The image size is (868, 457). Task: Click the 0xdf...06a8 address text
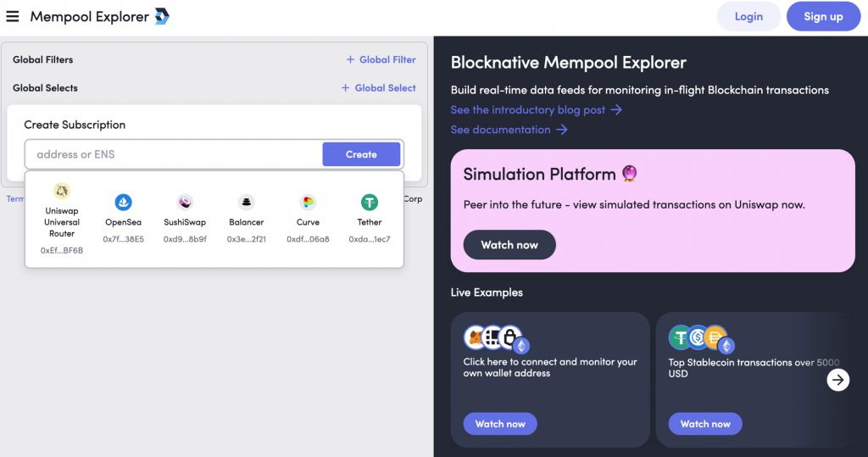(x=308, y=239)
